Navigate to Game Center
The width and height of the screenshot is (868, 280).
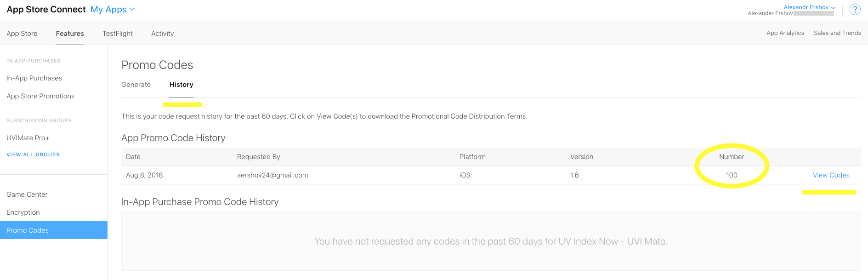tap(27, 194)
